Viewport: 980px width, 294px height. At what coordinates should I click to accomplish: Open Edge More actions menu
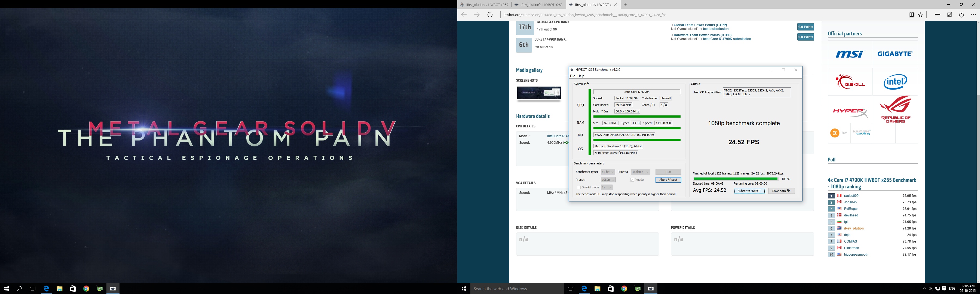973,15
